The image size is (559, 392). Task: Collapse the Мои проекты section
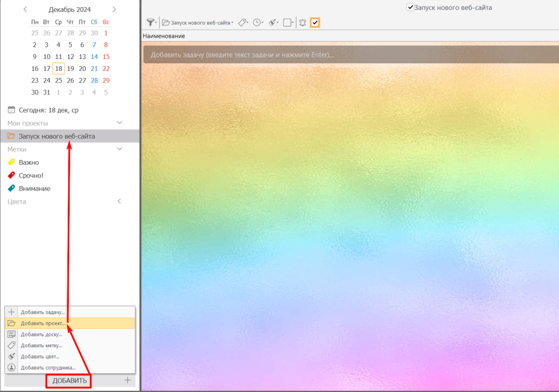click(x=120, y=123)
